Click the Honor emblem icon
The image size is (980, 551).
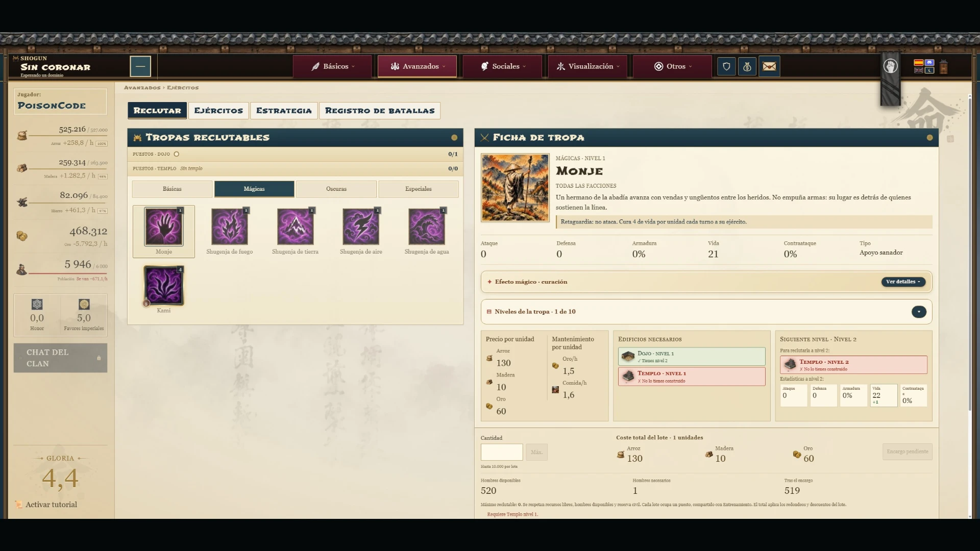click(x=37, y=305)
